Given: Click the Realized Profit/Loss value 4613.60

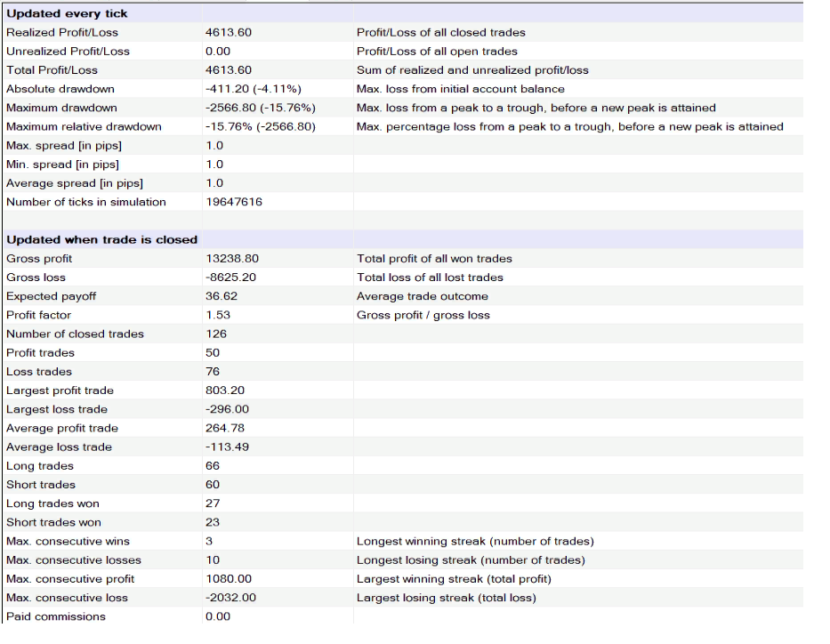Looking at the screenshot, I should (229, 33).
